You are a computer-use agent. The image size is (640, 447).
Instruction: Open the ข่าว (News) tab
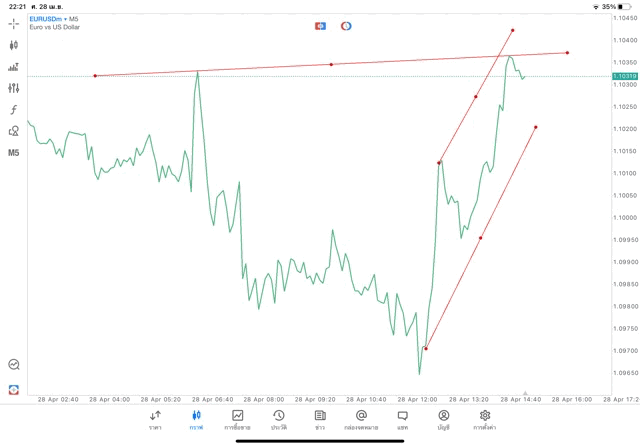click(319, 419)
